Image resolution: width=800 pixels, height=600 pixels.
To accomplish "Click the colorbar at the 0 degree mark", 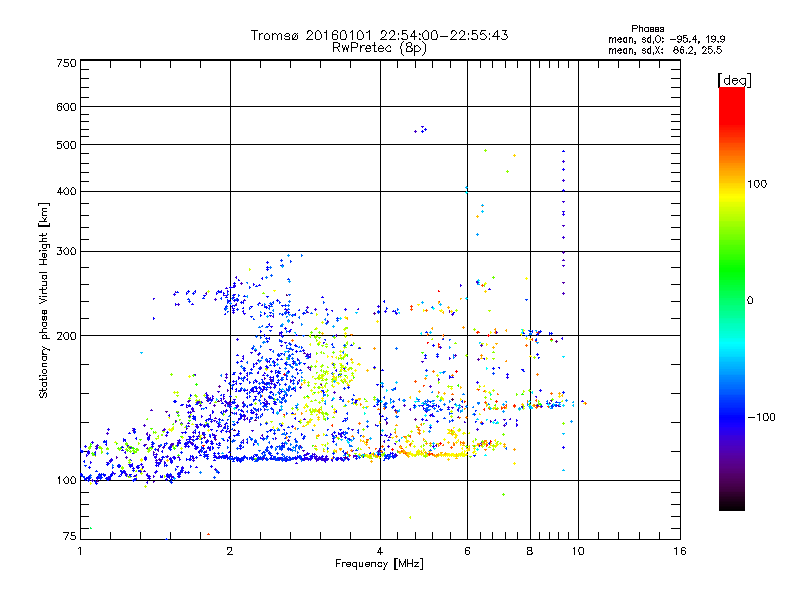I will click(732, 301).
